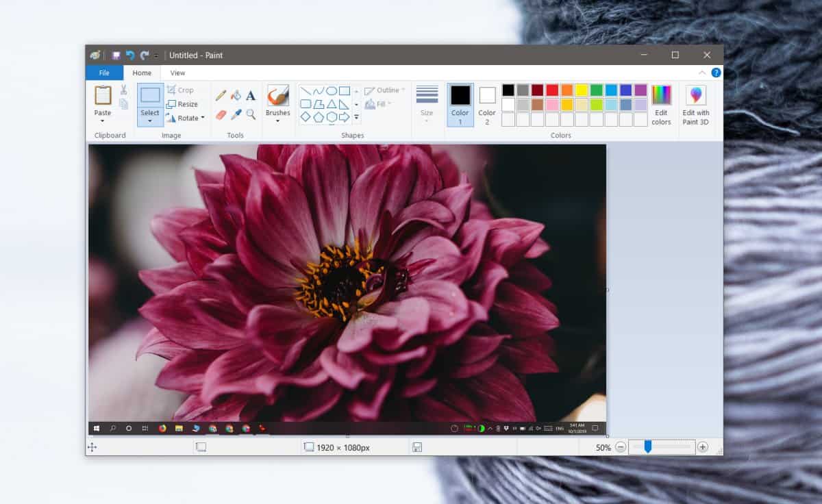Select the red swatch in the palette

tap(552, 90)
